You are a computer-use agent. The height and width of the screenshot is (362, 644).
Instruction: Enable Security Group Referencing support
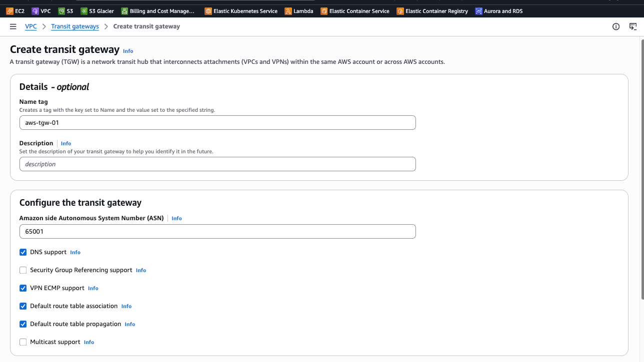(23, 270)
